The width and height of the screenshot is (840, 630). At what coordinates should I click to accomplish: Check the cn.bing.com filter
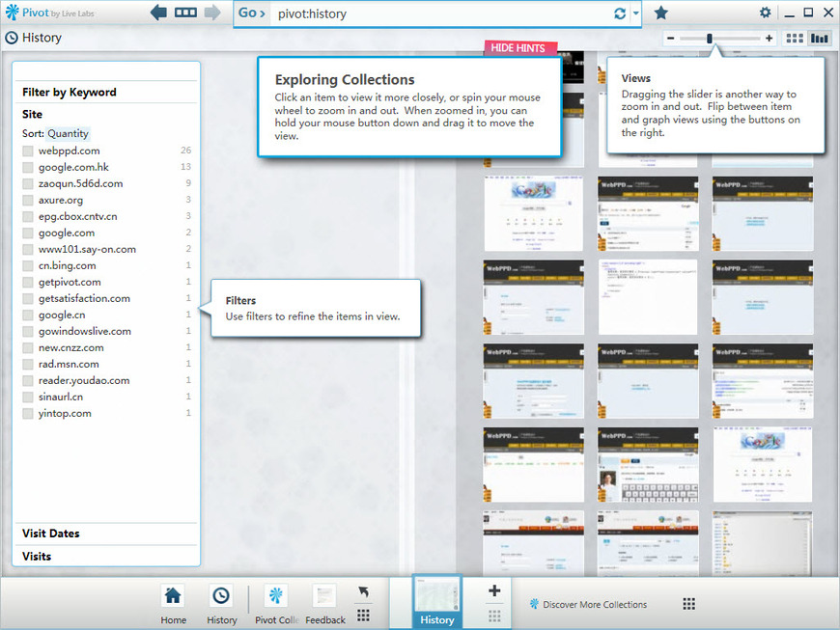click(28, 266)
